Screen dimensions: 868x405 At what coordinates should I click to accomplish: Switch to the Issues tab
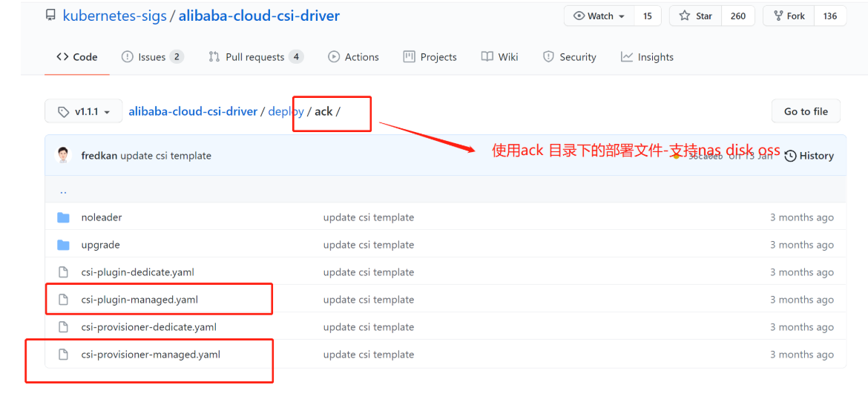point(151,57)
